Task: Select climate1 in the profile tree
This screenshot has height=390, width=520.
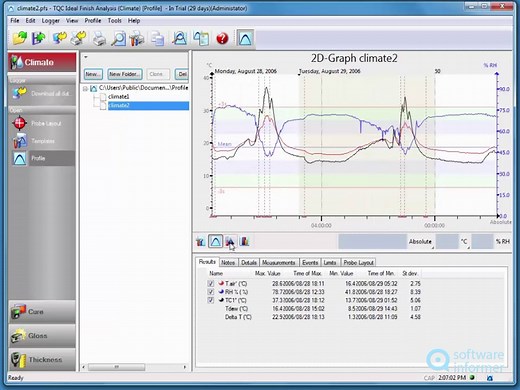Action: (x=119, y=97)
